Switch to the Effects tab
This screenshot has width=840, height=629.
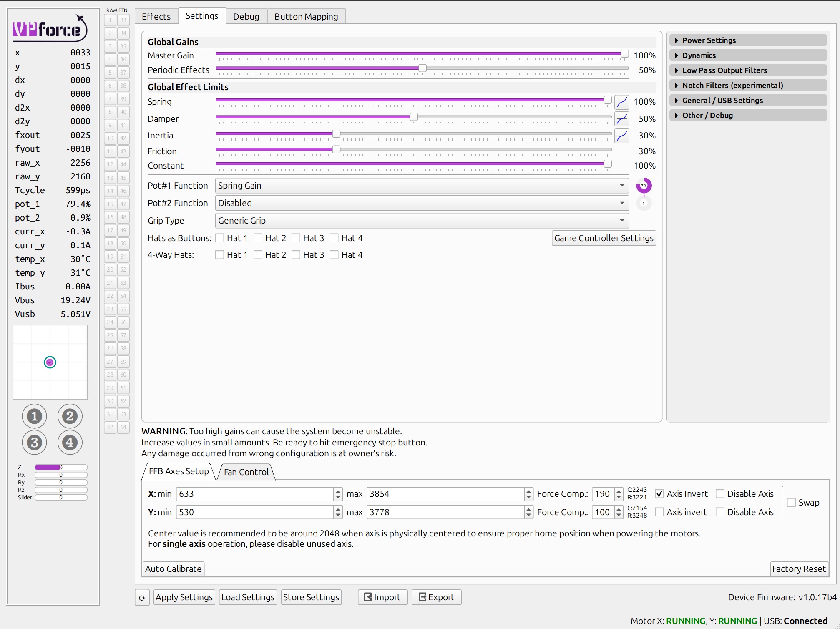click(x=156, y=16)
